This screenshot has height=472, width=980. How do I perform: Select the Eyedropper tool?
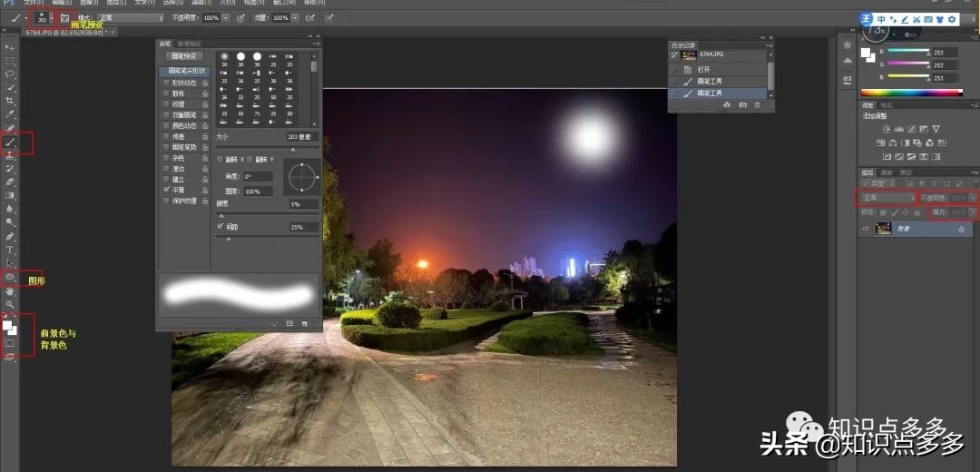point(11,114)
